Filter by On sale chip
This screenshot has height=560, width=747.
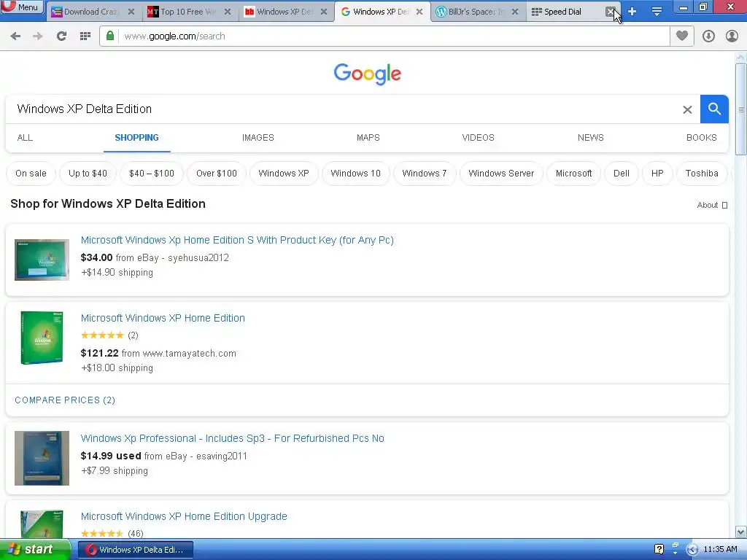pos(31,174)
